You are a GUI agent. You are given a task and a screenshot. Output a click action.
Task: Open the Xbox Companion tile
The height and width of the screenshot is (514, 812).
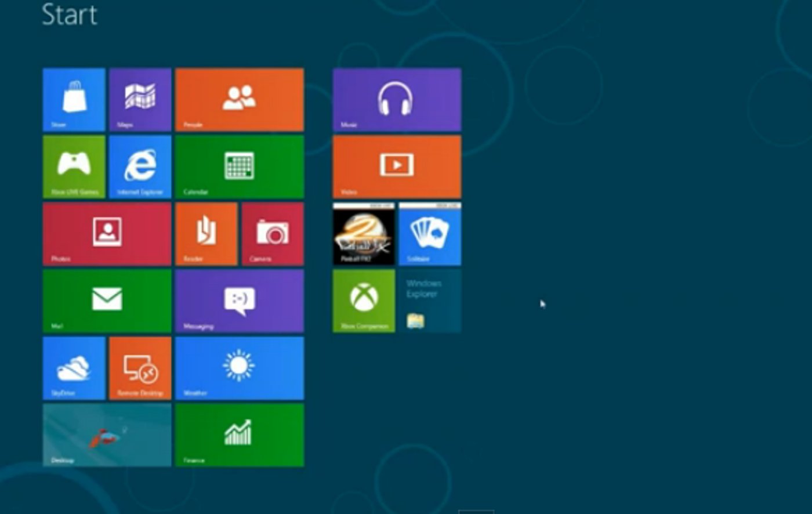(x=364, y=301)
